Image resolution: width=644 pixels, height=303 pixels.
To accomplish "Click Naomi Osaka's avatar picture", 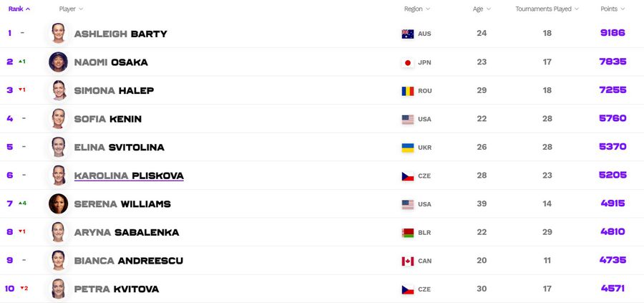I will 59,62.
